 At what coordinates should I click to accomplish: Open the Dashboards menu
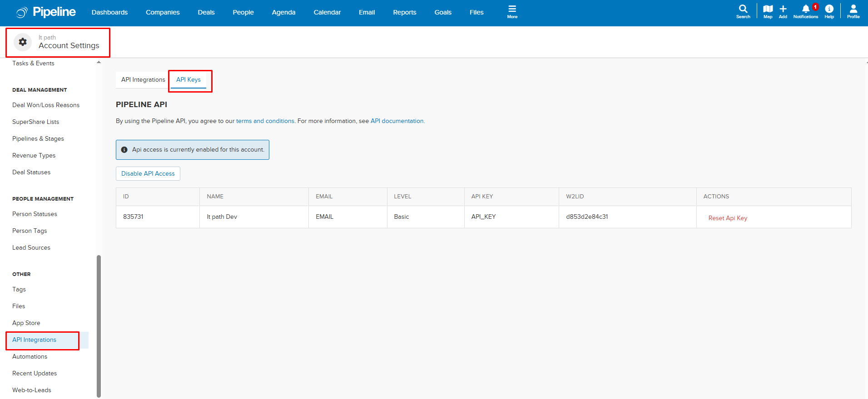click(x=109, y=12)
